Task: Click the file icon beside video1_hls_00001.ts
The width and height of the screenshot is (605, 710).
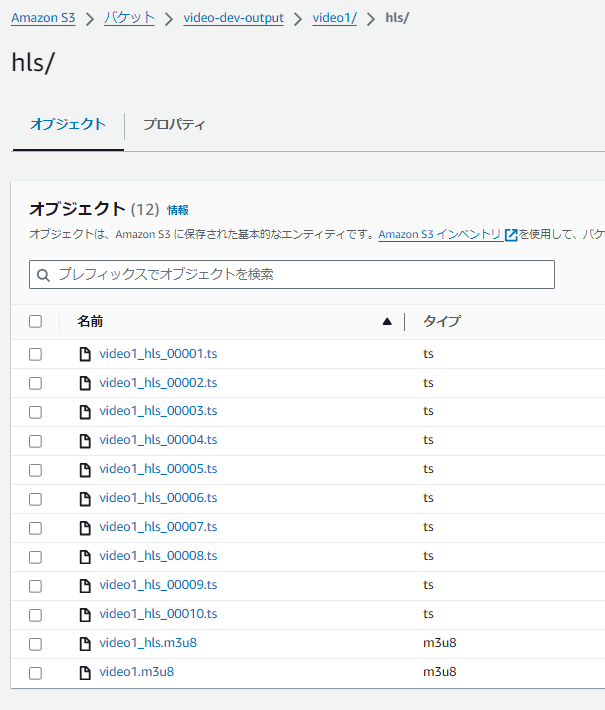Action: [85, 354]
